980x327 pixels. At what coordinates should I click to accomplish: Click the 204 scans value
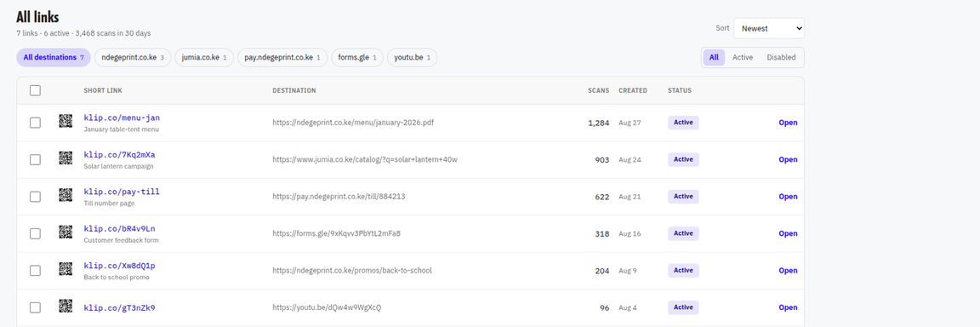tap(602, 270)
